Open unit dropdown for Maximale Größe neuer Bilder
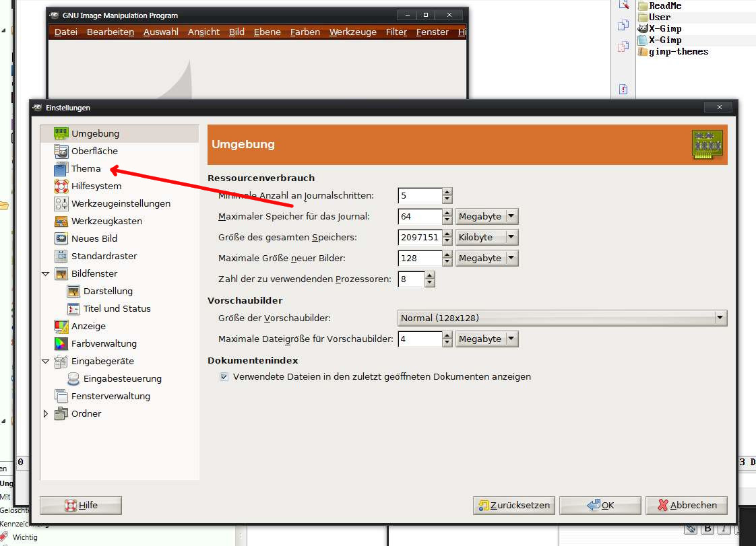This screenshot has height=546, width=756. (487, 259)
